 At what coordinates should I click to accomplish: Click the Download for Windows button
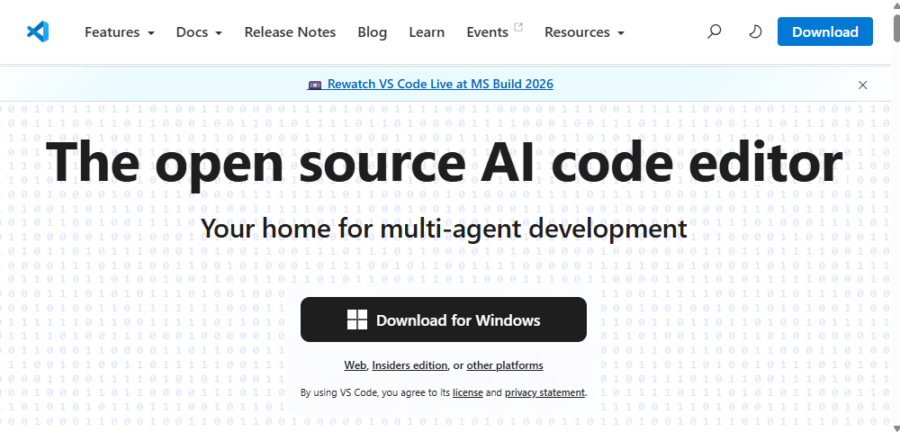[x=443, y=320]
